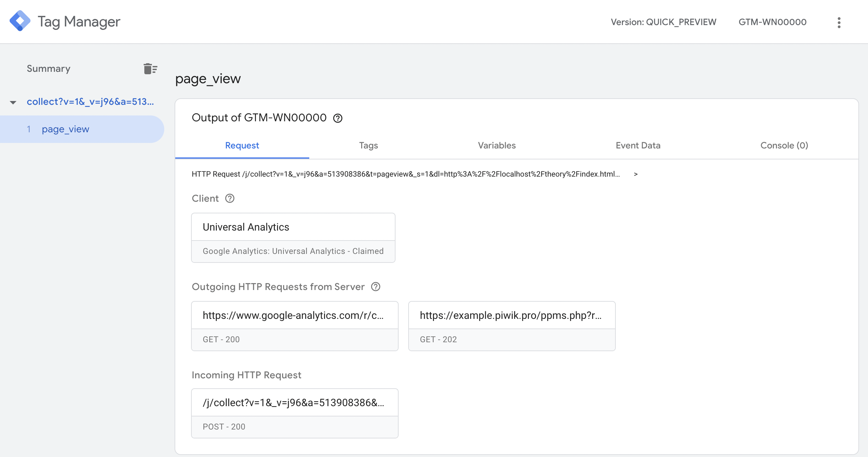The image size is (868, 457).
Task: Open help icon next to Outgoing HTTP Requests
Action: pos(376,287)
